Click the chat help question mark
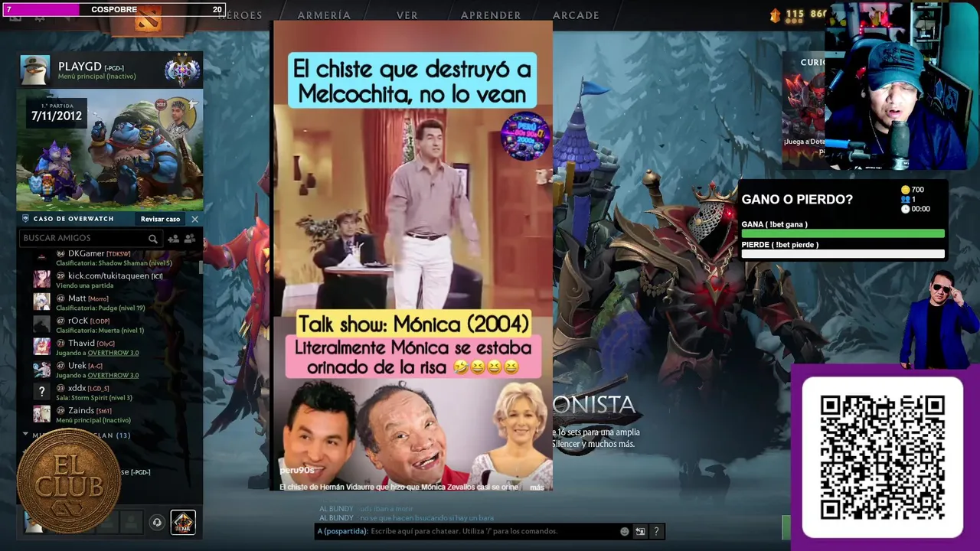The width and height of the screenshot is (980, 551). pyautogui.click(x=657, y=531)
